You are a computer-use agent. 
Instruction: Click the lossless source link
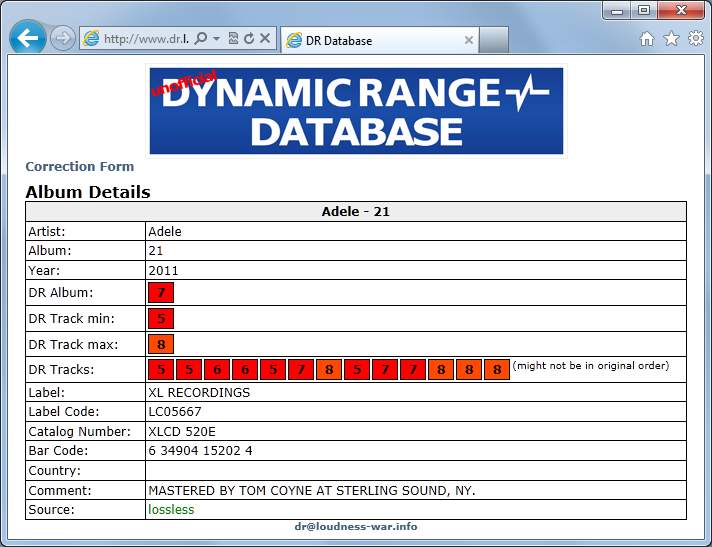(171, 510)
